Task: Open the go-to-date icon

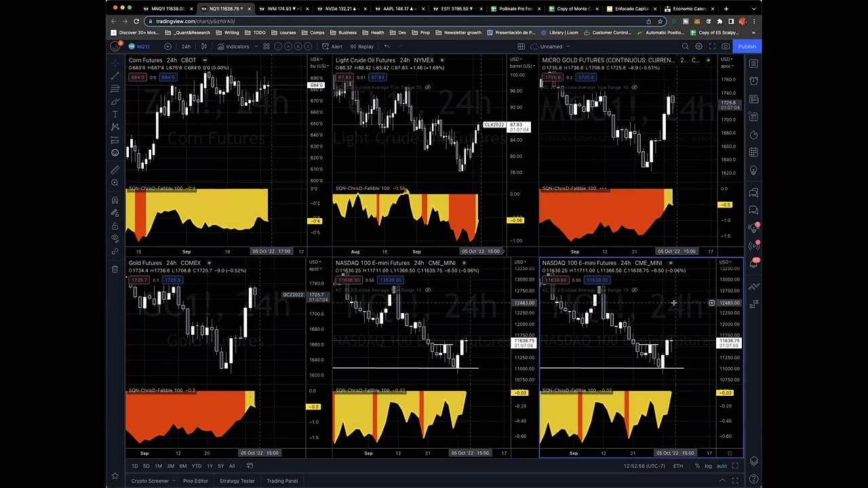Action: (x=250, y=466)
